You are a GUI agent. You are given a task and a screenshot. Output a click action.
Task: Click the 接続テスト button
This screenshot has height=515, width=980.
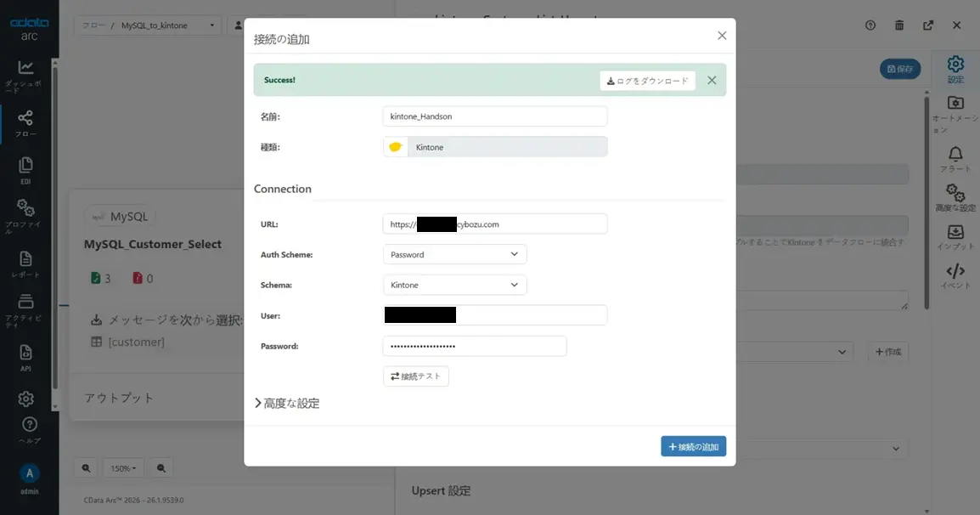(x=415, y=376)
